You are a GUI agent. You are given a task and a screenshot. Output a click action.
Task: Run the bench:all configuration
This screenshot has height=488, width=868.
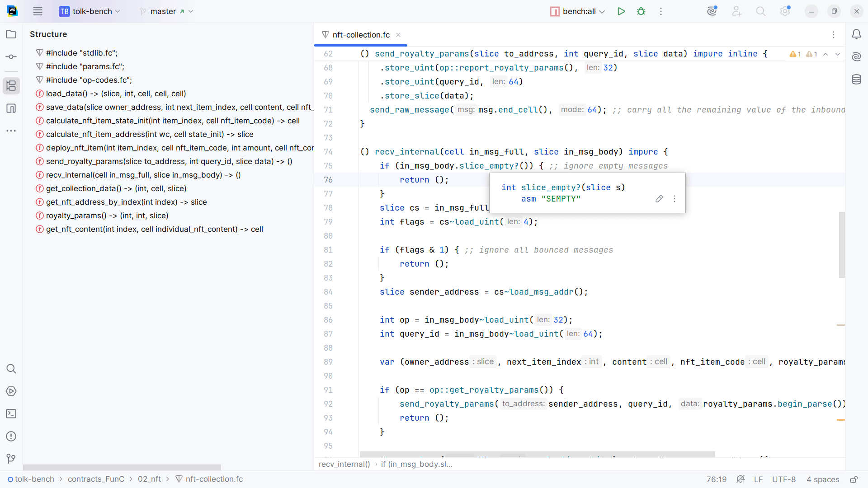click(621, 11)
